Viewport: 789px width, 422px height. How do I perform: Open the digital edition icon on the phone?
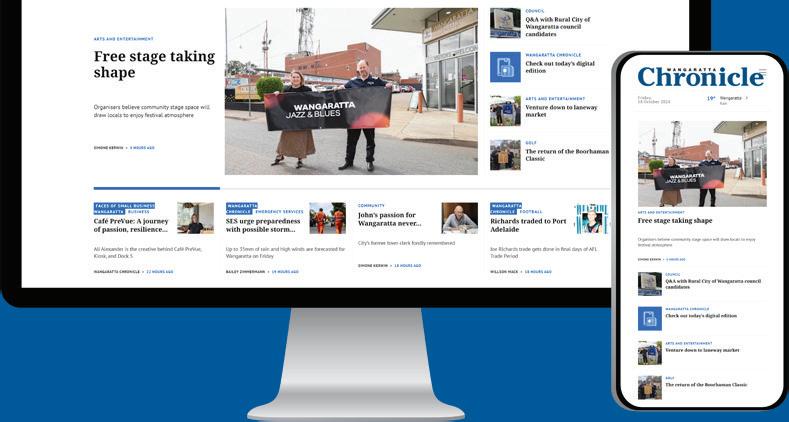pyautogui.click(x=650, y=318)
